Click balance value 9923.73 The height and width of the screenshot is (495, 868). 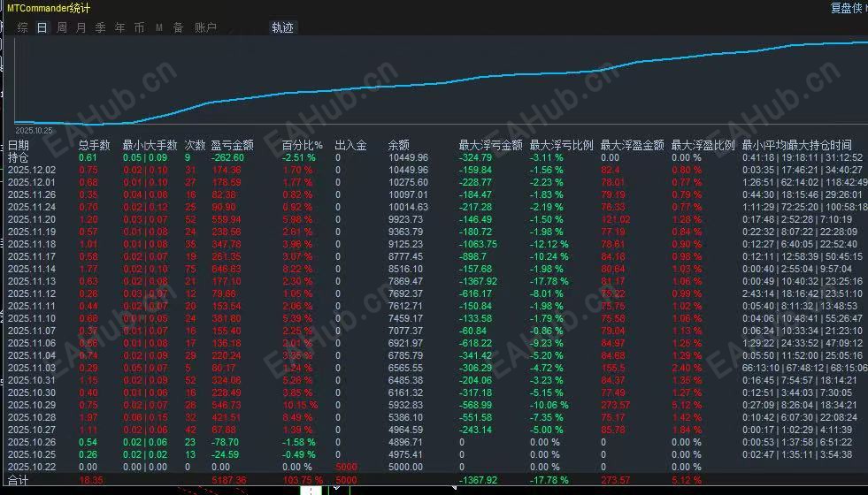point(406,219)
